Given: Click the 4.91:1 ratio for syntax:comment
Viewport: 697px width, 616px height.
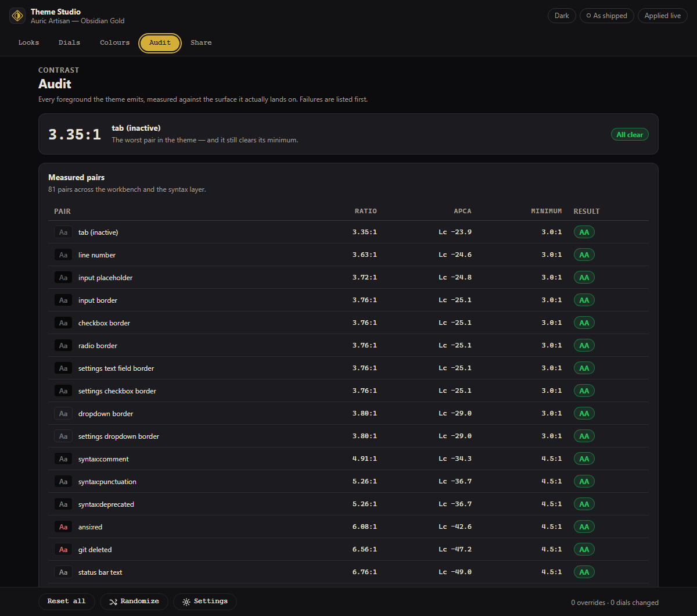Looking at the screenshot, I should click(365, 459).
